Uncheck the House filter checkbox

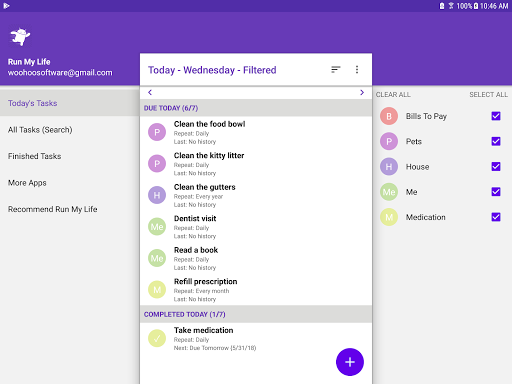pyautogui.click(x=496, y=166)
